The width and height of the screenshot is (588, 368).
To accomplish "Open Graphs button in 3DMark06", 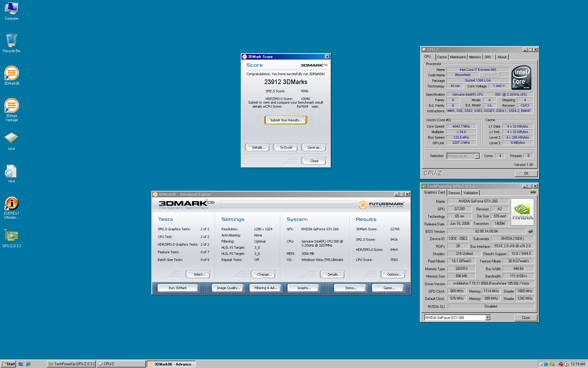I will (x=304, y=288).
